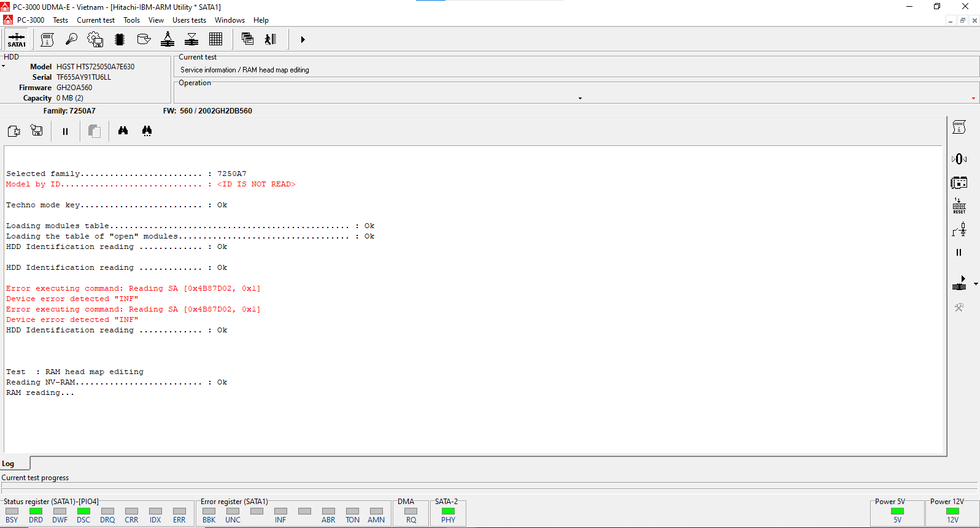Screen dimensions: 980x528
Task: Click the light bulb toolbar icon
Action: (71, 40)
